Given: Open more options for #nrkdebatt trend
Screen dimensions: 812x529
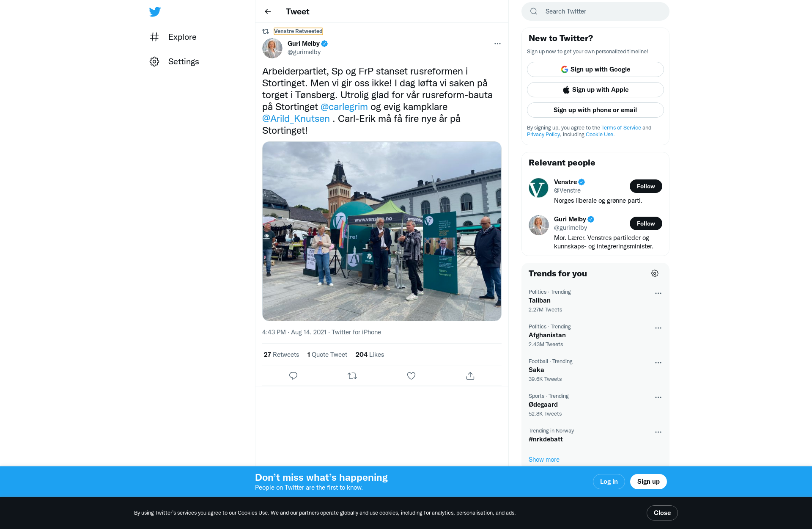Looking at the screenshot, I should pos(658,432).
